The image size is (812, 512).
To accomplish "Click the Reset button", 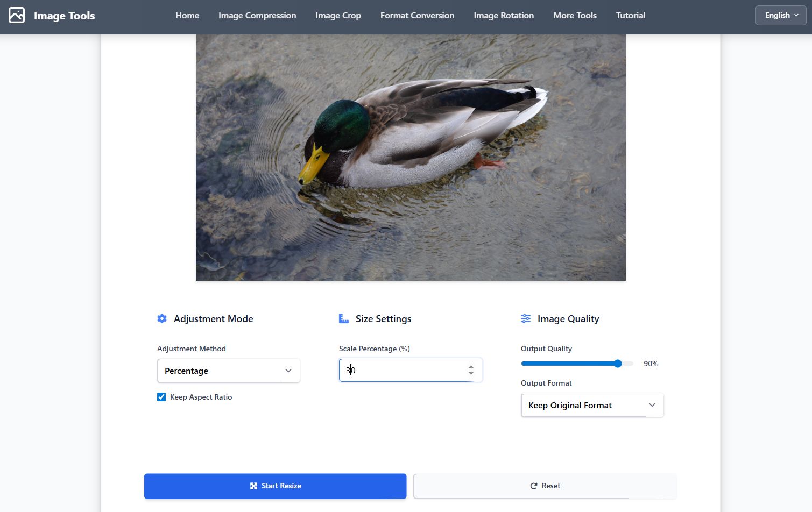I will (545, 486).
